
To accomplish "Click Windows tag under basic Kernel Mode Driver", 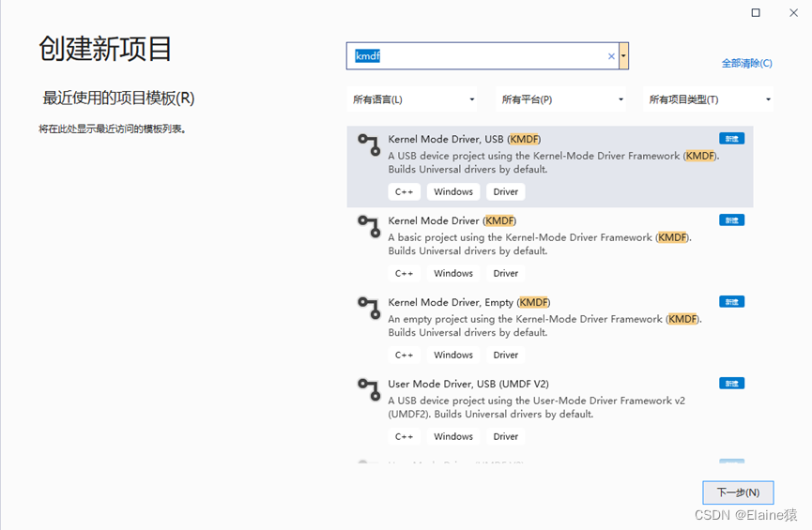I will pyautogui.click(x=453, y=273).
